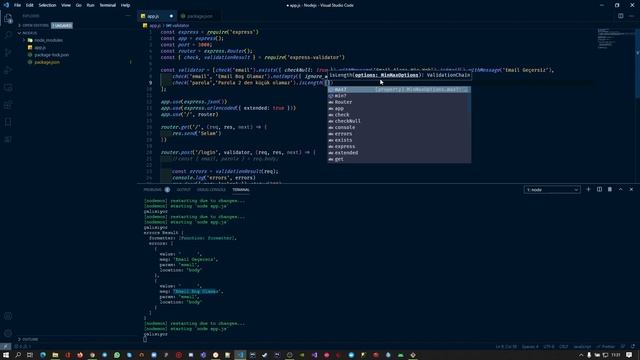Click the remote indicator in status bar
Screen dimensions: 640x360
tap(5, 347)
